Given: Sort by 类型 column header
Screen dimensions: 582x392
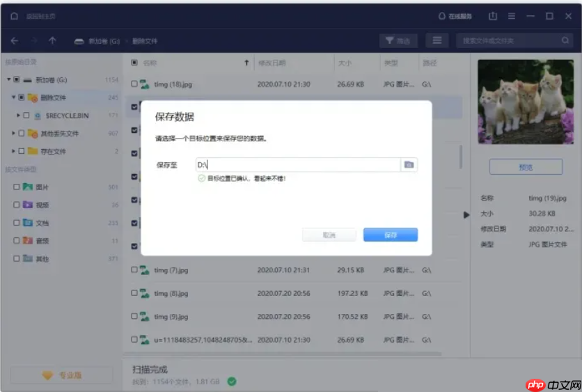Looking at the screenshot, I should click(x=391, y=63).
